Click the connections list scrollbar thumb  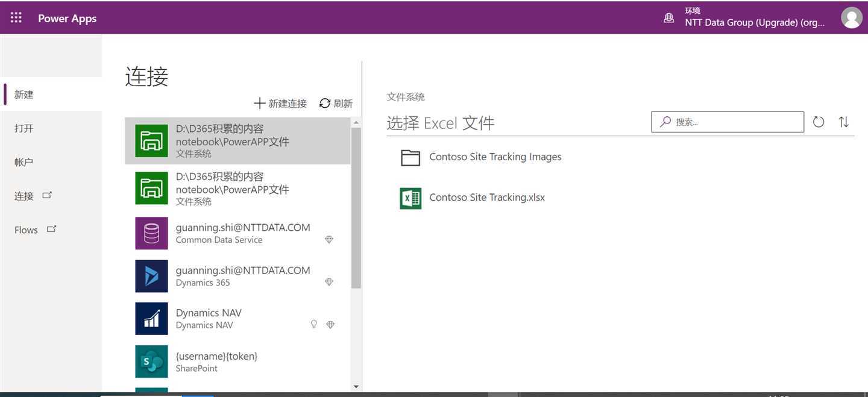[x=356, y=208]
